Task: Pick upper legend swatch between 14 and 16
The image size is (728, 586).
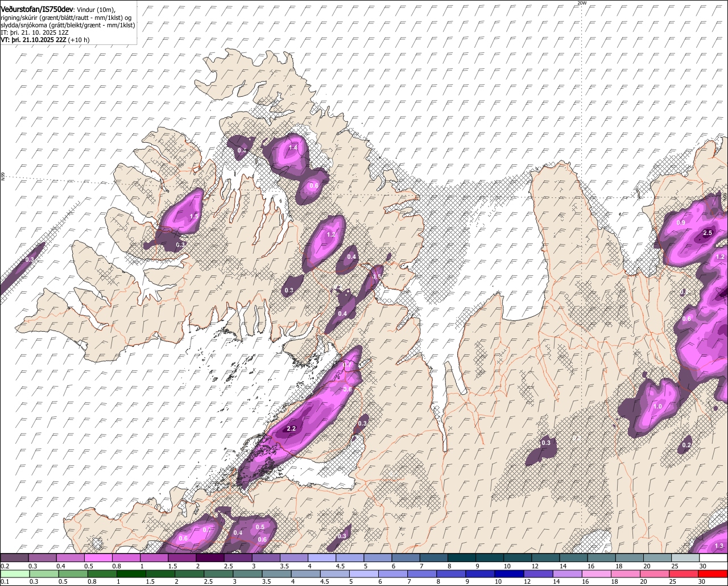Action: [574, 558]
